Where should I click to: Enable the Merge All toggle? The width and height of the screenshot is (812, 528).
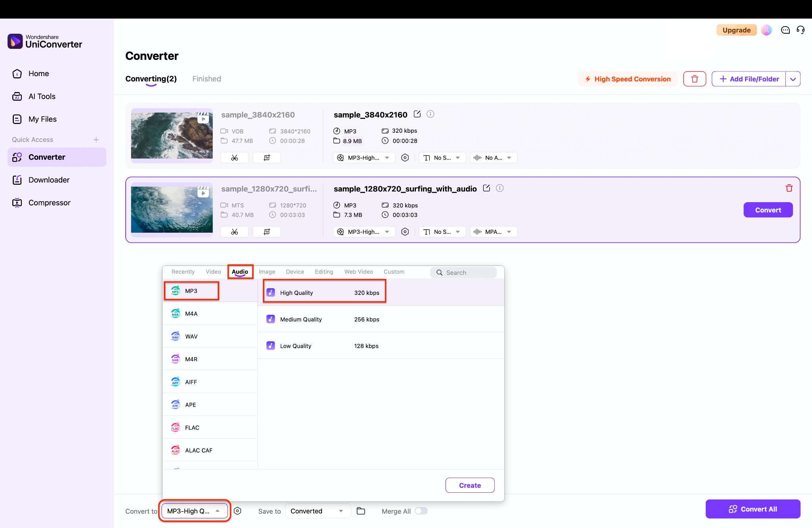[421, 511]
